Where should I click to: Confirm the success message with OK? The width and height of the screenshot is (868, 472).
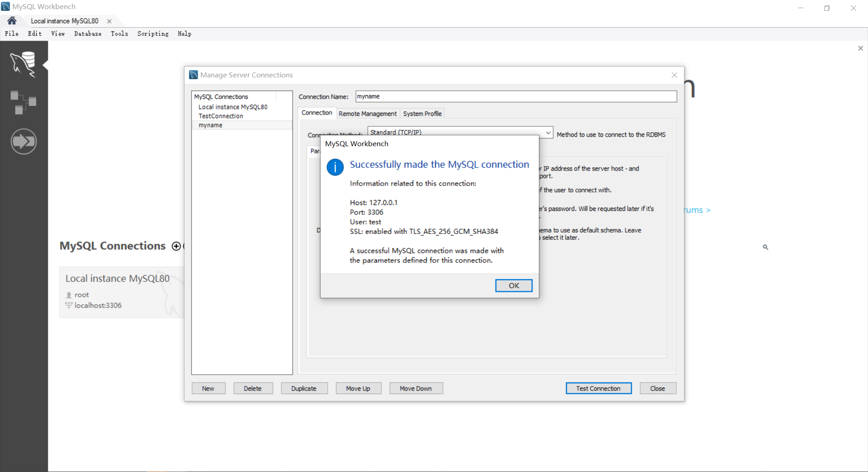pyautogui.click(x=514, y=286)
